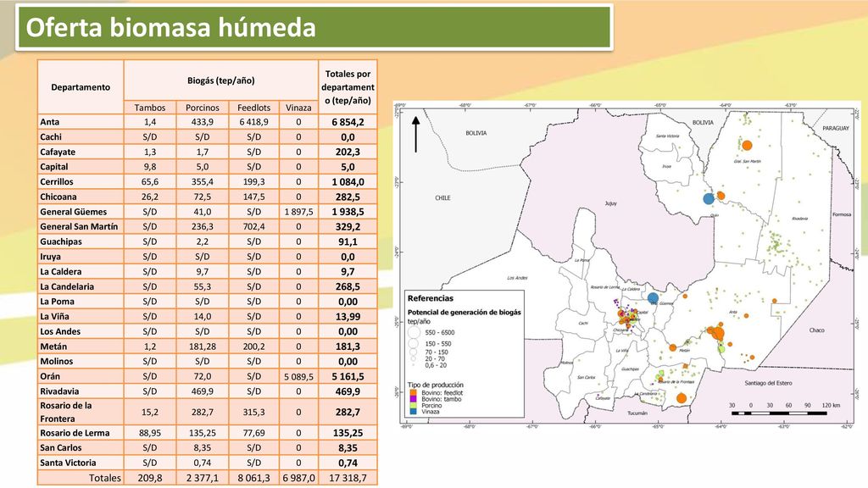Select the 'Capital' row label in the table

pos(54,167)
